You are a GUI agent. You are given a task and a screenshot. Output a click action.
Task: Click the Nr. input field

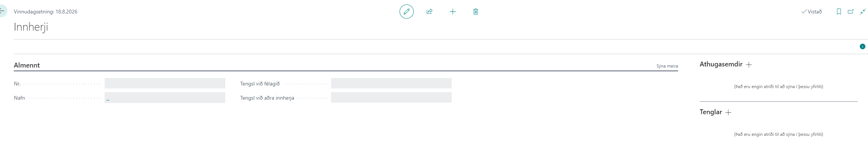pos(165,83)
